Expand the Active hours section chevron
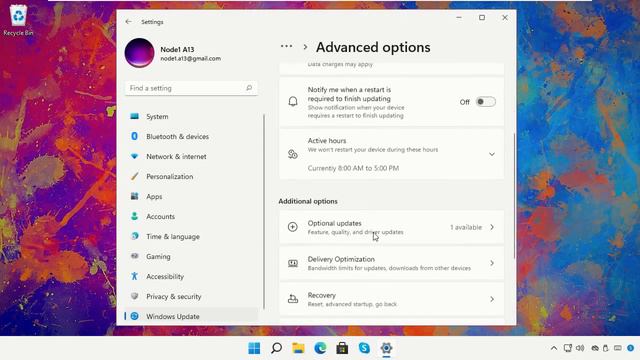Viewport: 640px width, 360px height. click(x=492, y=154)
